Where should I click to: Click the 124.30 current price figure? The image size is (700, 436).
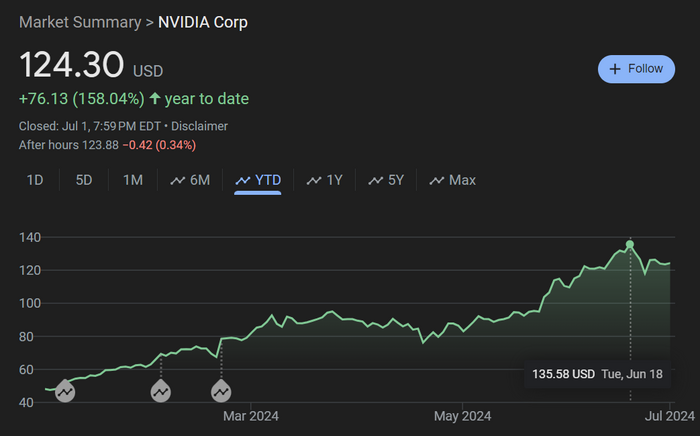(x=72, y=67)
